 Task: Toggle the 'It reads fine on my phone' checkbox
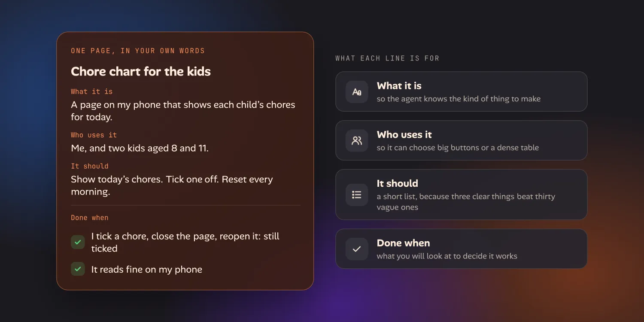[x=78, y=269]
